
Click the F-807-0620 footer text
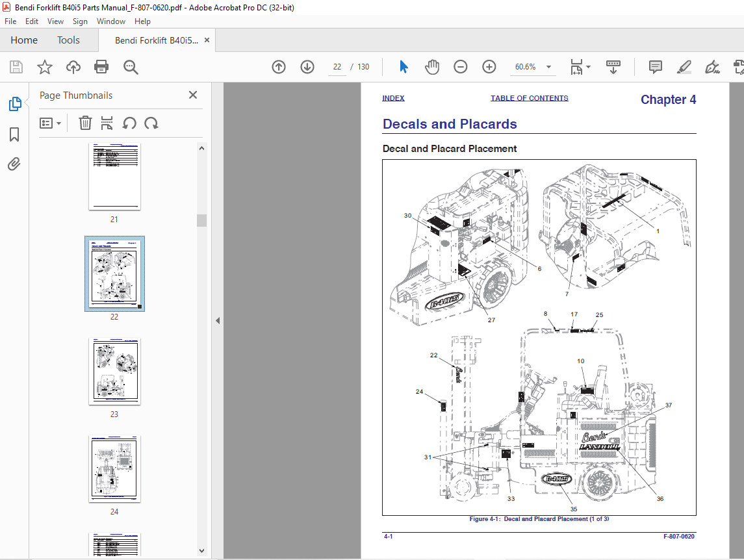coord(678,537)
